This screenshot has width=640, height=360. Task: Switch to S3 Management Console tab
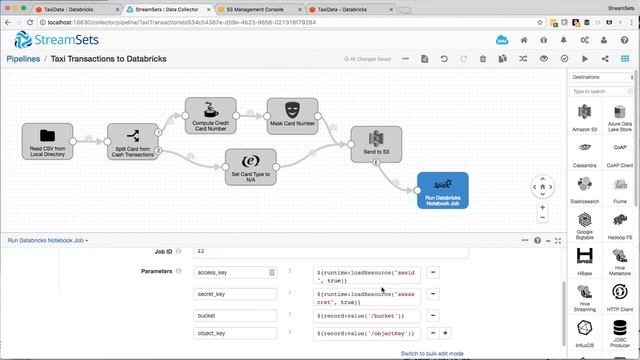pos(260,9)
